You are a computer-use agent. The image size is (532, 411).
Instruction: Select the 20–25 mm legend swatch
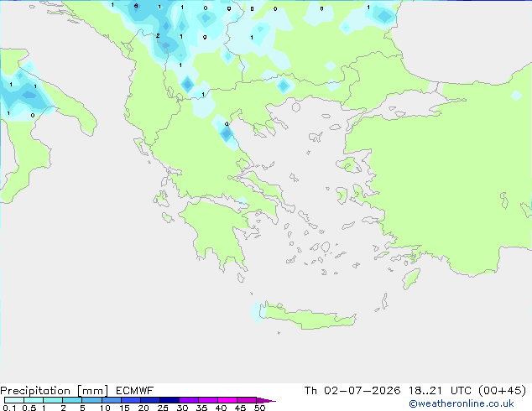click(150, 400)
